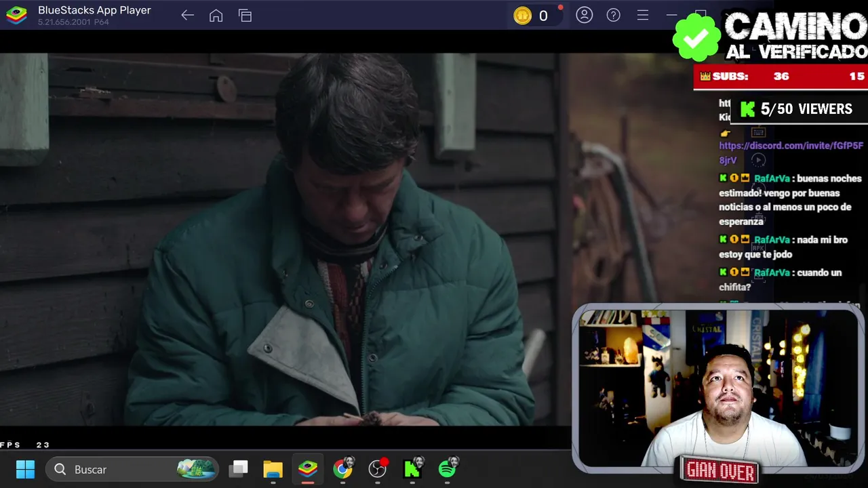Open Spotify from the taskbar
The image size is (868, 488).
click(448, 468)
